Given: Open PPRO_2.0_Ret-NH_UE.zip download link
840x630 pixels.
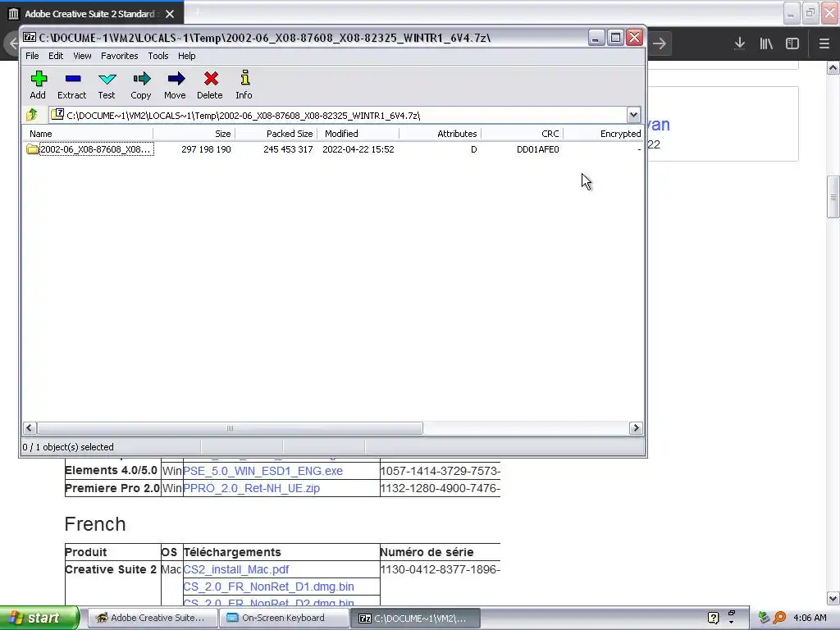Looking at the screenshot, I should pyautogui.click(x=251, y=488).
